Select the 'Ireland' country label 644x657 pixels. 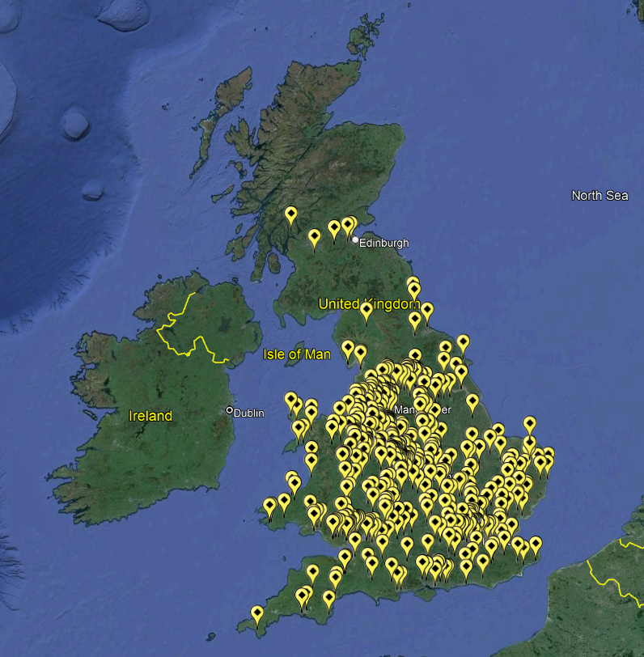click(x=150, y=416)
